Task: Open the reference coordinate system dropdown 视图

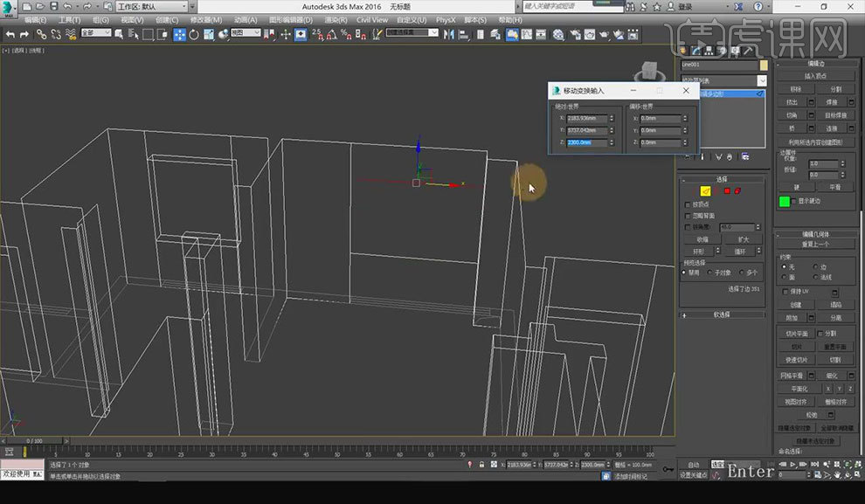Action: click(x=246, y=33)
